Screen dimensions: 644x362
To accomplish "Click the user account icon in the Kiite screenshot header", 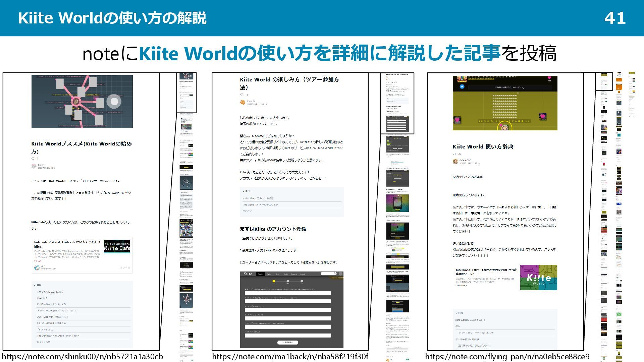I will pyautogui.click(x=340, y=274).
